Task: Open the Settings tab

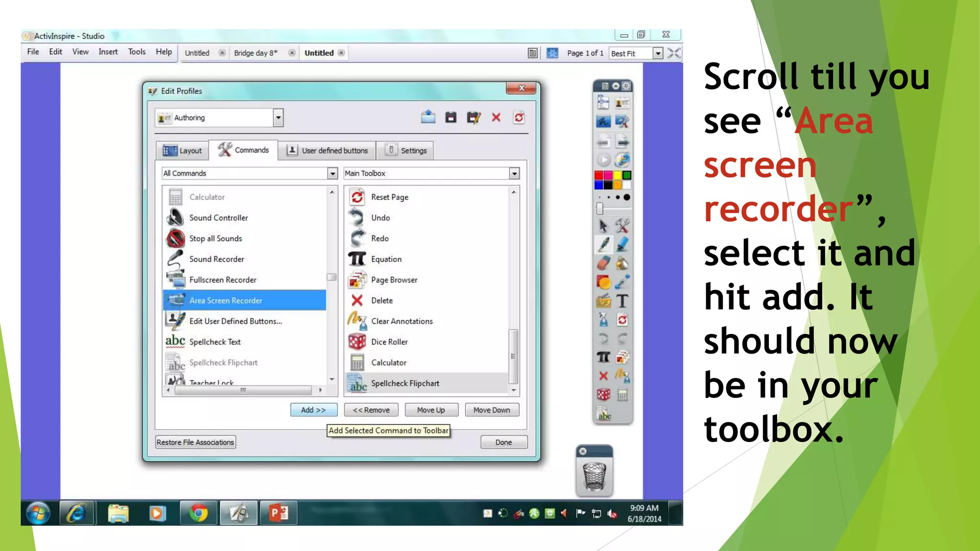Action: click(406, 151)
